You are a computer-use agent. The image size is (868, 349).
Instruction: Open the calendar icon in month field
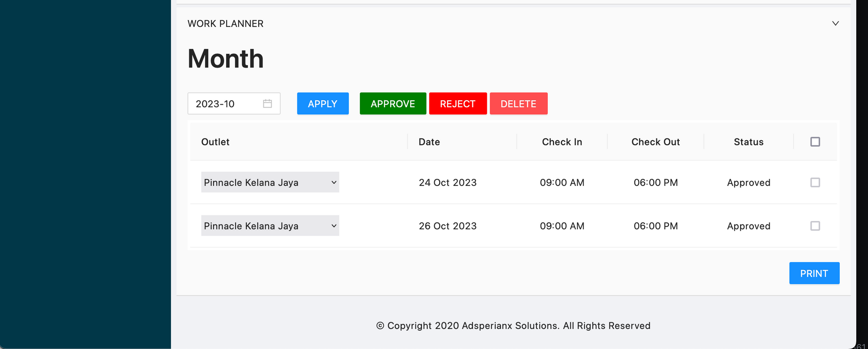pyautogui.click(x=267, y=104)
